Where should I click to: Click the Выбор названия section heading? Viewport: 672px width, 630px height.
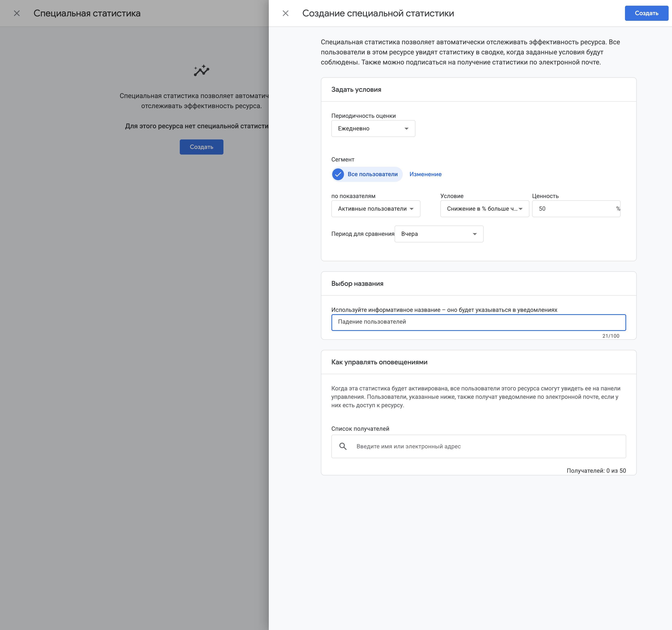(x=357, y=283)
